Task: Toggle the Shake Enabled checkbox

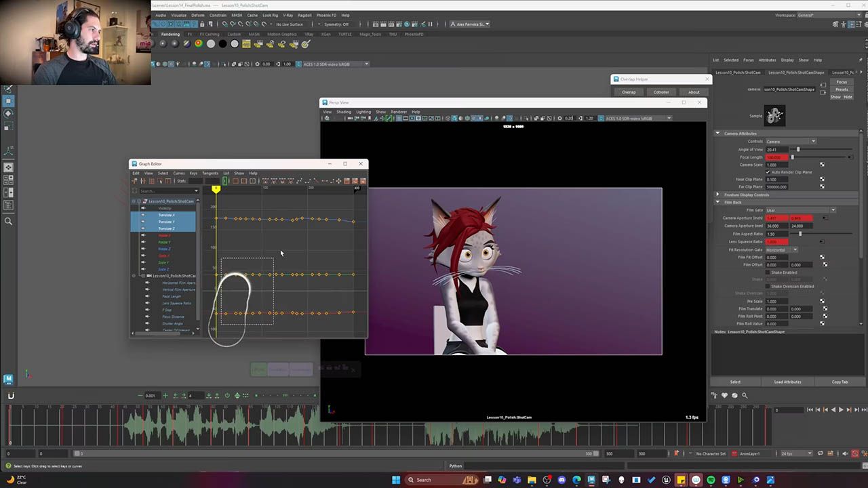Action: (x=768, y=272)
